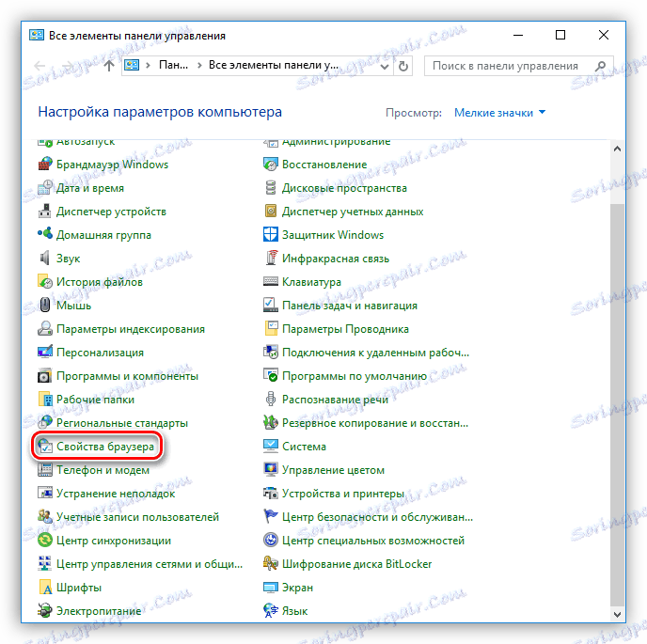Viewport: 647px width, 644px height.
Task: Go up one level with the up arrow
Action: point(109,66)
